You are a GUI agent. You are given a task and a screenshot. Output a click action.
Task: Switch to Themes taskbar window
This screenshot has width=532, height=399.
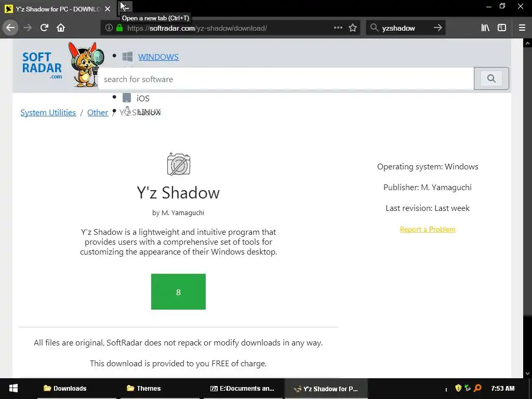tap(160, 389)
